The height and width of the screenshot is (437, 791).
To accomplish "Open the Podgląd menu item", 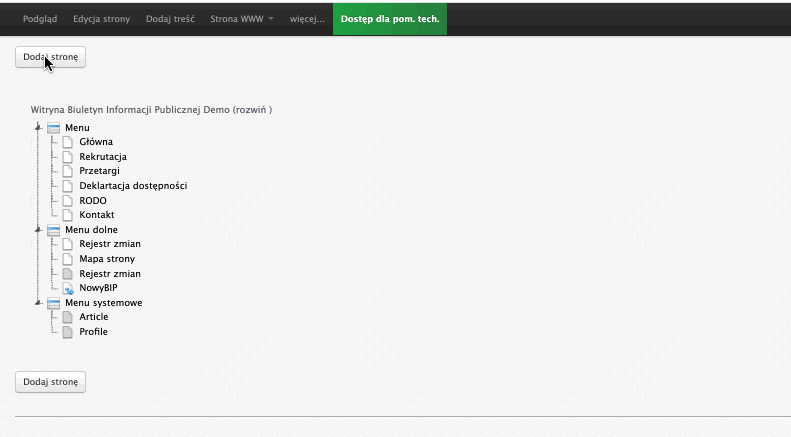I will (40, 19).
